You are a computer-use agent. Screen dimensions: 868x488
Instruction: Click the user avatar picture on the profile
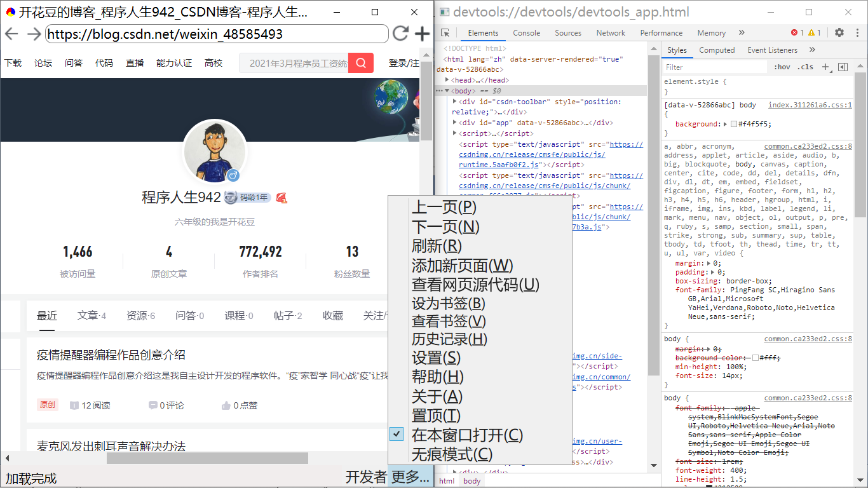tap(214, 151)
